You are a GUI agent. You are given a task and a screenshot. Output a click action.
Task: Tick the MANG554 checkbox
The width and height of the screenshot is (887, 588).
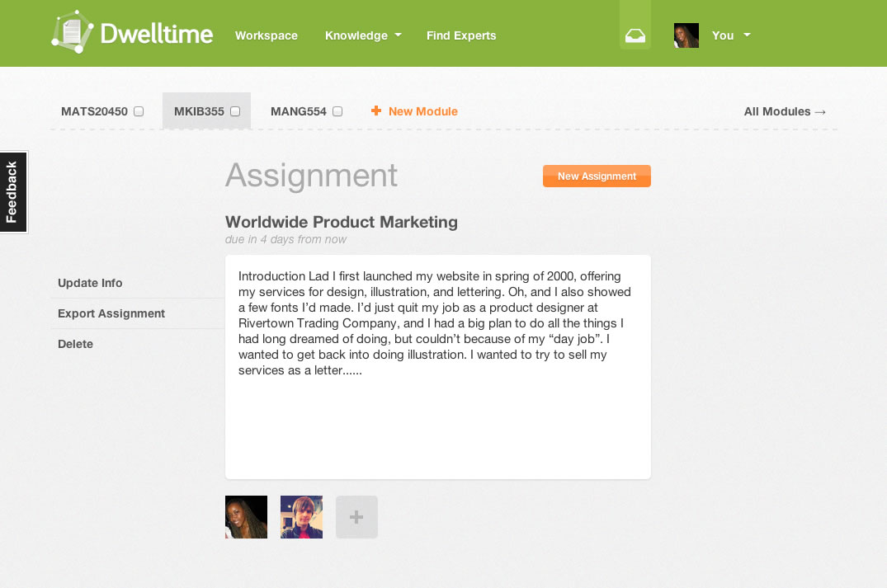pos(337,111)
